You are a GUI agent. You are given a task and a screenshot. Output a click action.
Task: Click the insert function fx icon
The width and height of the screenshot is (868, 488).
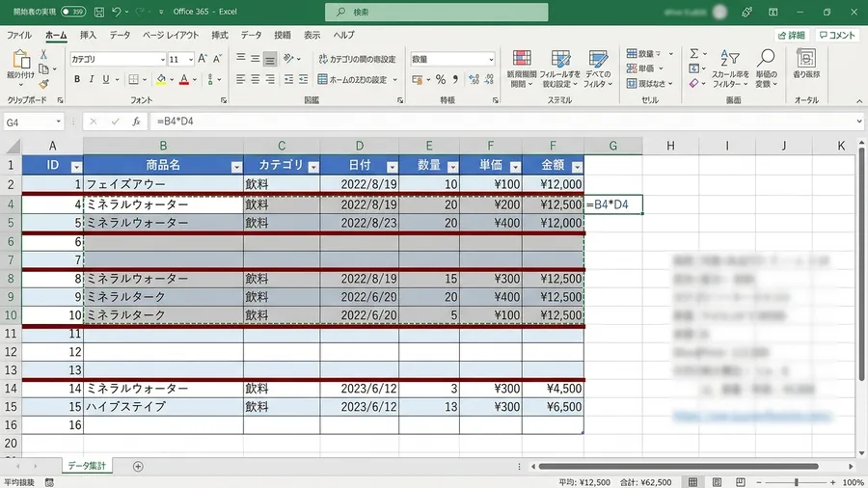[136, 122]
